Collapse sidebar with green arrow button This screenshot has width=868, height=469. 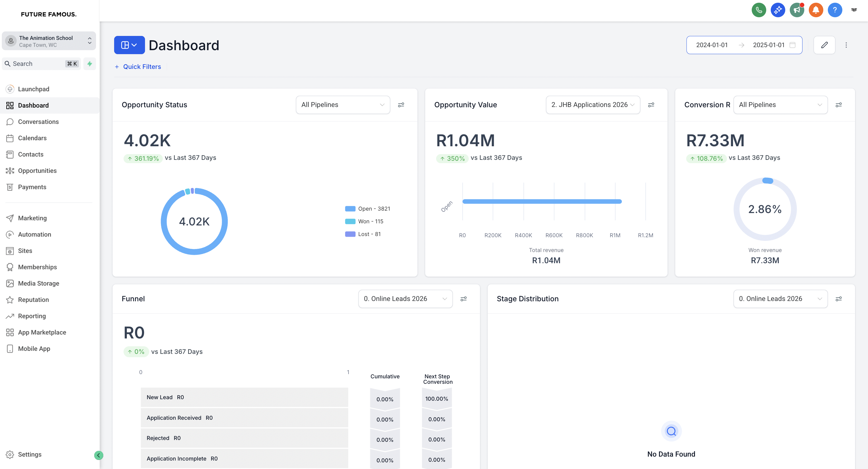coord(98,455)
